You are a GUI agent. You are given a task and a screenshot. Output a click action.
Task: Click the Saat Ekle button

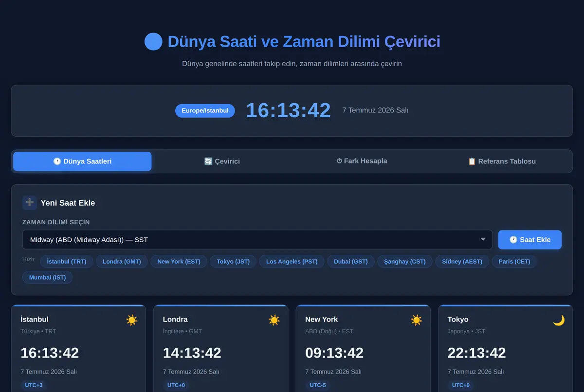pos(530,240)
